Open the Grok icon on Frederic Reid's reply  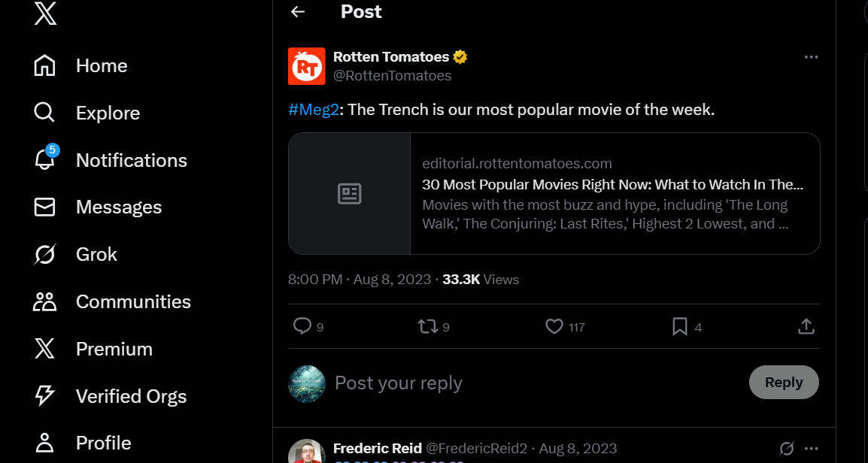[787, 449]
